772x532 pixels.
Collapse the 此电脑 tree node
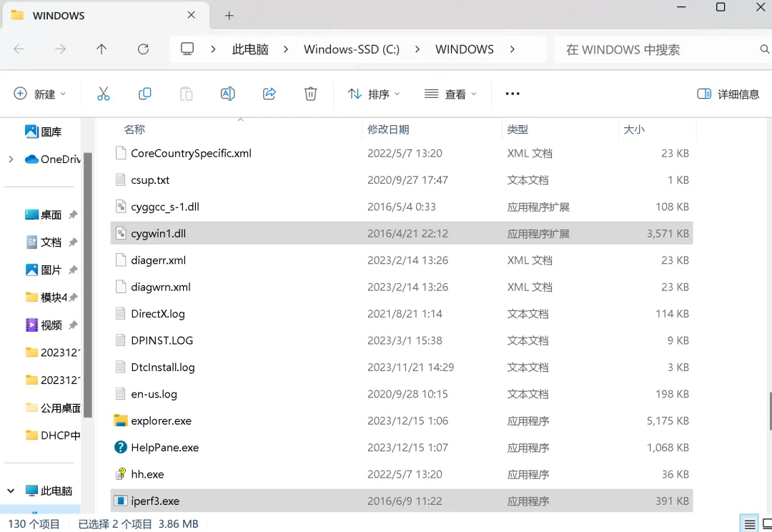point(11,491)
